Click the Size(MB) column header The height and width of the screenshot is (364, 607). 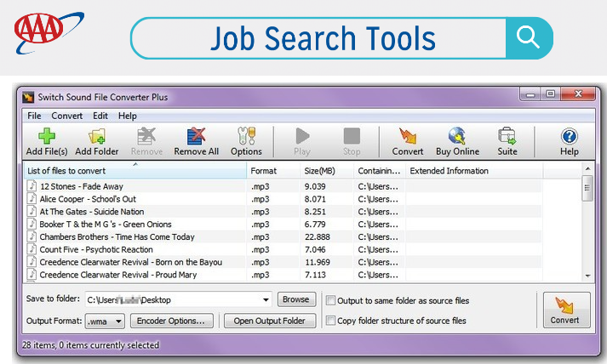coord(326,171)
